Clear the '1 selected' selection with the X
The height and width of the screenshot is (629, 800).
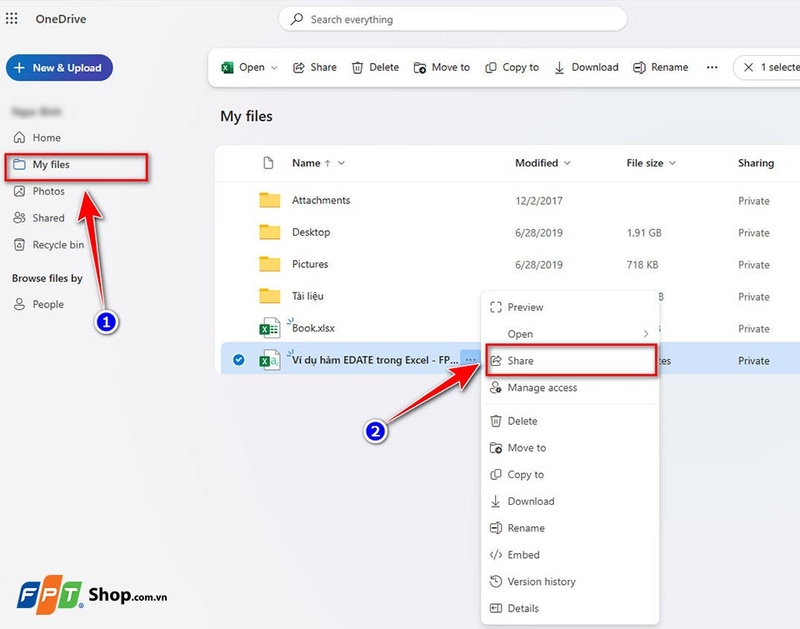(x=751, y=67)
